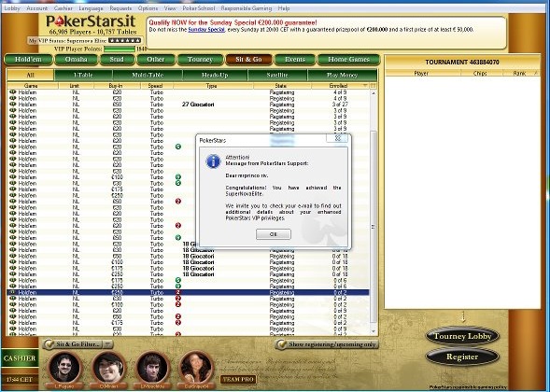Open the Cashier

20,358
